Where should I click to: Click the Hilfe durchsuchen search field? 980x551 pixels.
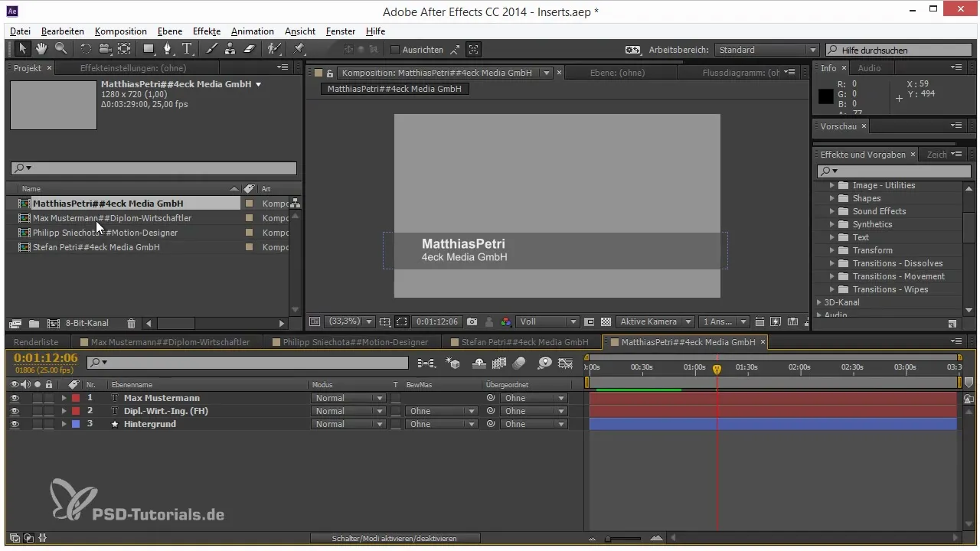(897, 50)
